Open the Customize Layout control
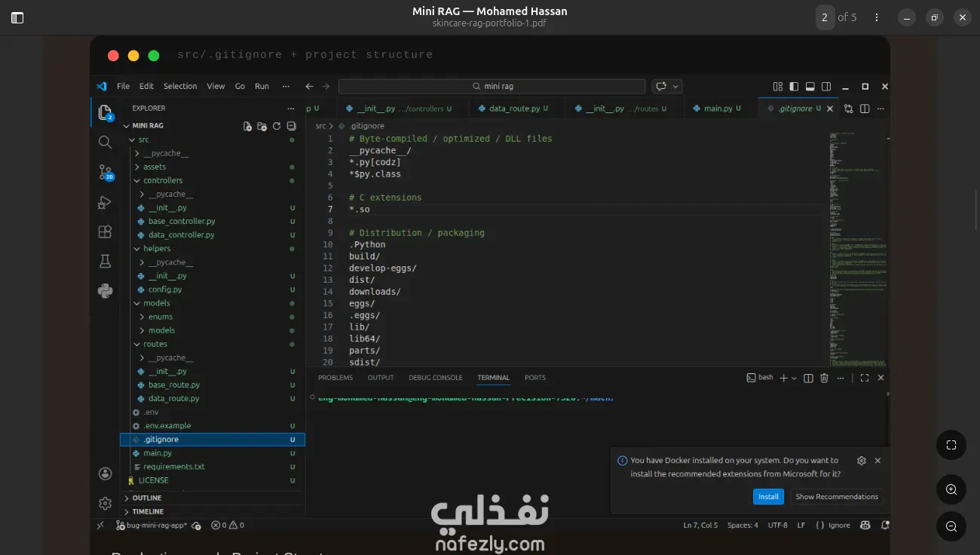Image resolution: width=980 pixels, height=555 pixels. (x=778, y=86)
